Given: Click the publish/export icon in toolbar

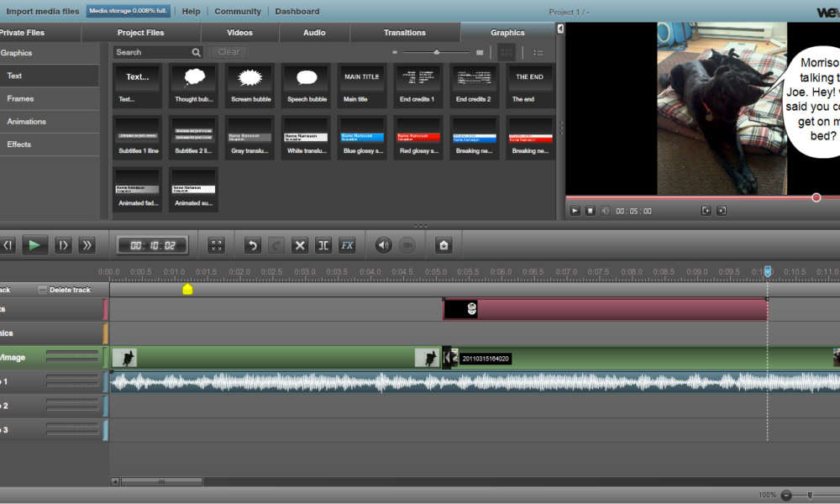Looking at the screenshot, I should [444, 245].
